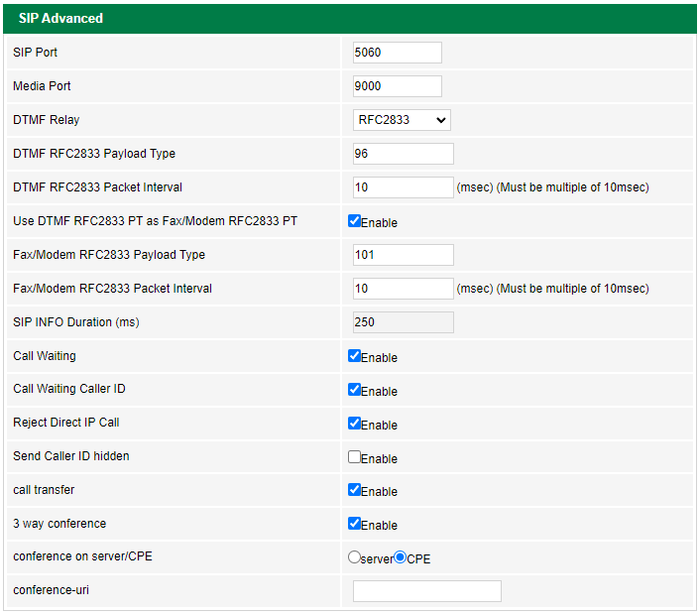Viewport: 700px width, 614px height.
Task: Enable Send Caller ID hidden checkbox
Action: (x=354, y=457)
